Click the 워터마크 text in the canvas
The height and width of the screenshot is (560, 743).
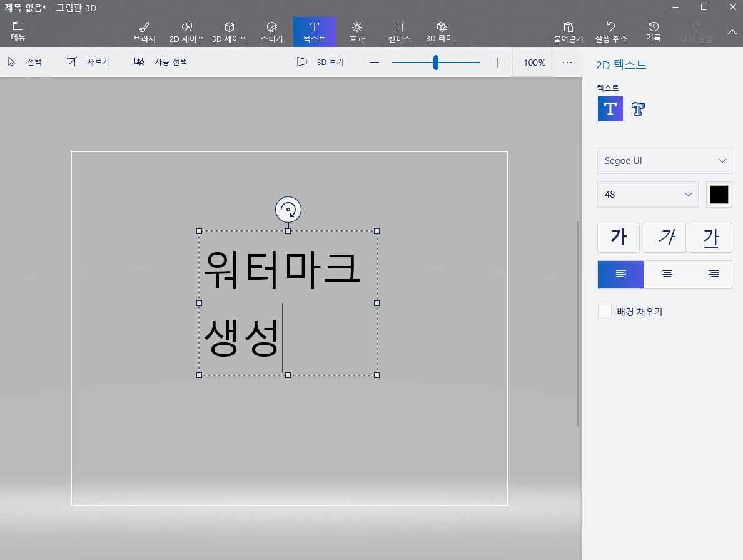(282, 270)
